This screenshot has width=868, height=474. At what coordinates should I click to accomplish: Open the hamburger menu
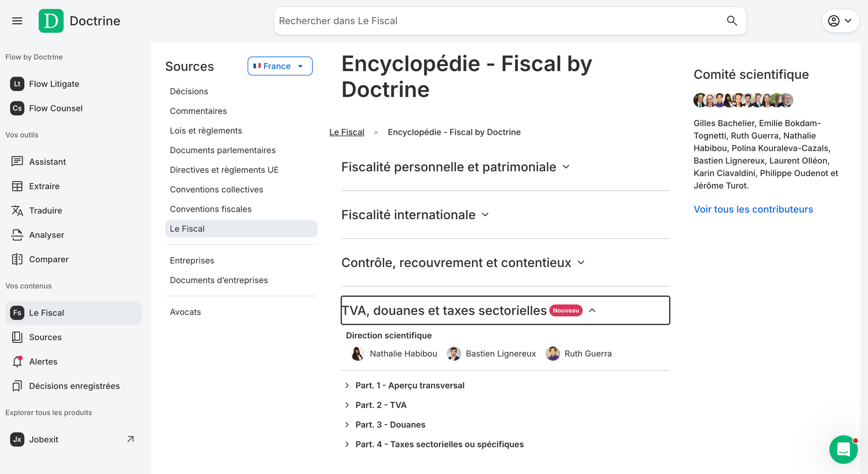click(17, 21)
